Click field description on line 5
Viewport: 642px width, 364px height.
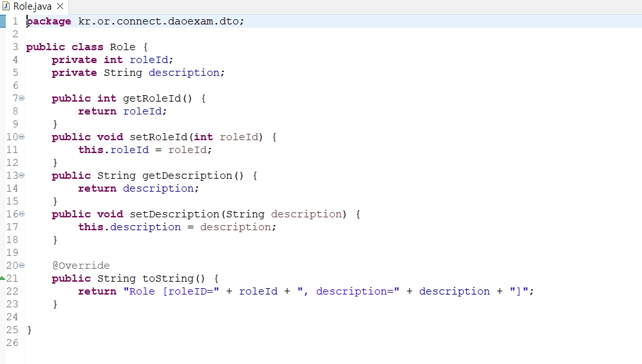click(x=184, y=73)
